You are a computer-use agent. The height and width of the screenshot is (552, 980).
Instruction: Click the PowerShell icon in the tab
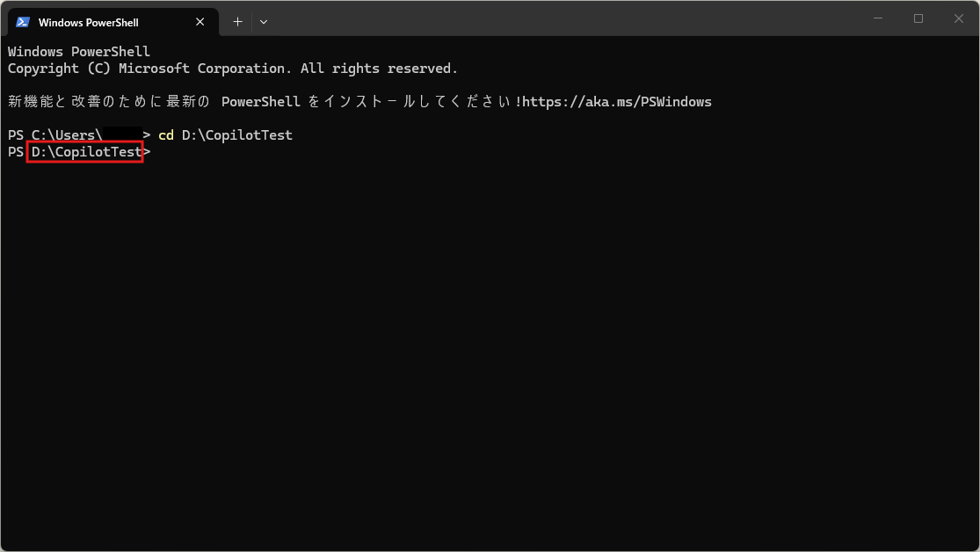23,22
